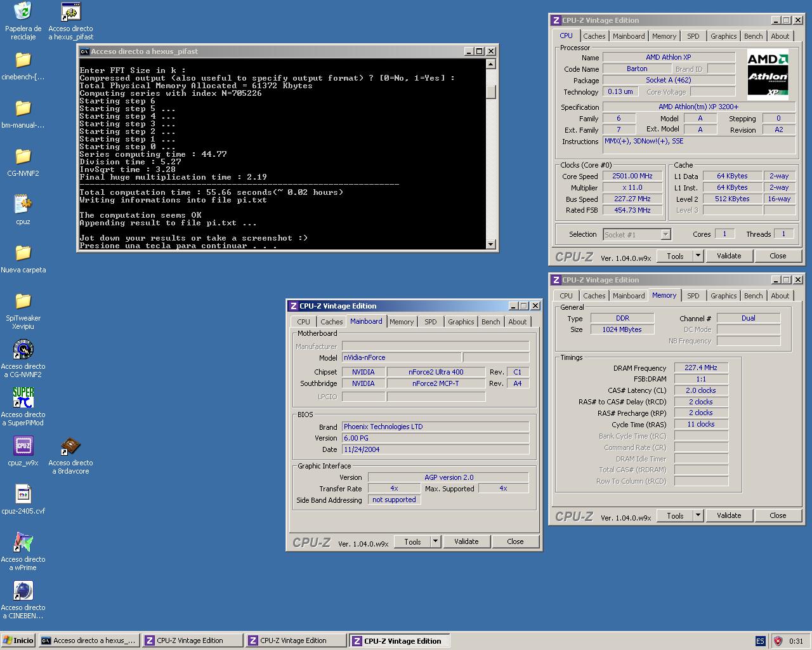Screen dimensions: 812x650
Task: Click Validate in CPU window
Action: click(730, 256)
